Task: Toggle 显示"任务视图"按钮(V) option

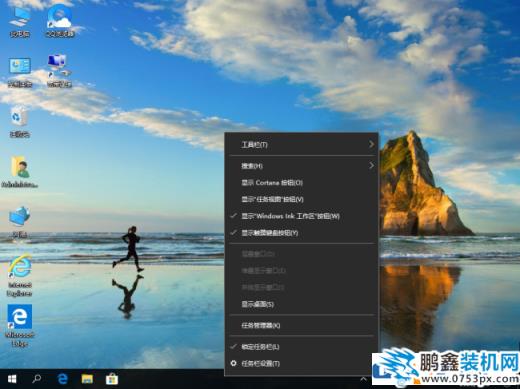Action: click(x=301, y=199)
